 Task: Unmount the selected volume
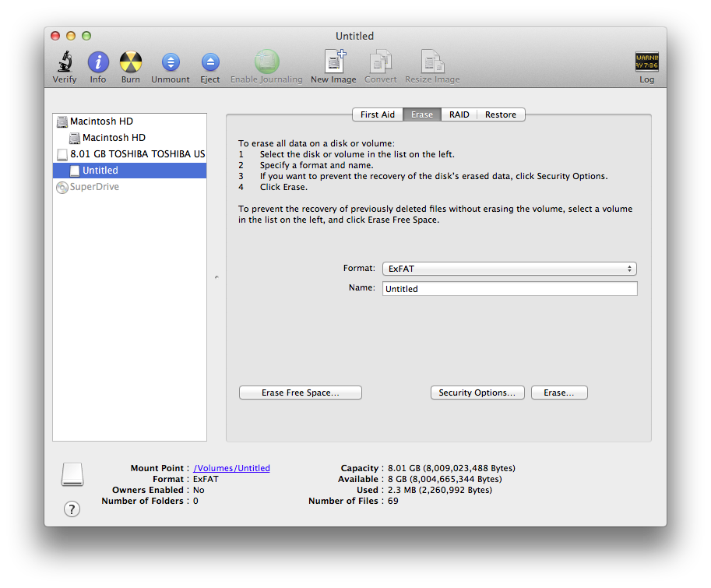171,62
